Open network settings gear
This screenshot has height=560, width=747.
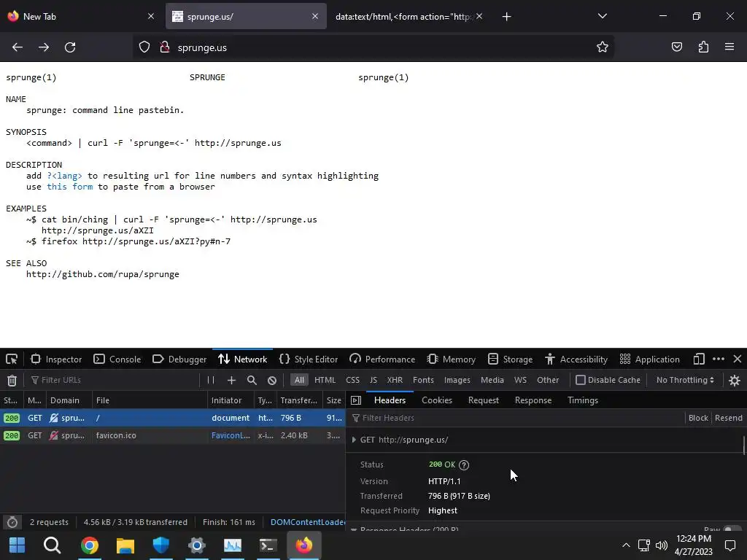tap(735, 381)
